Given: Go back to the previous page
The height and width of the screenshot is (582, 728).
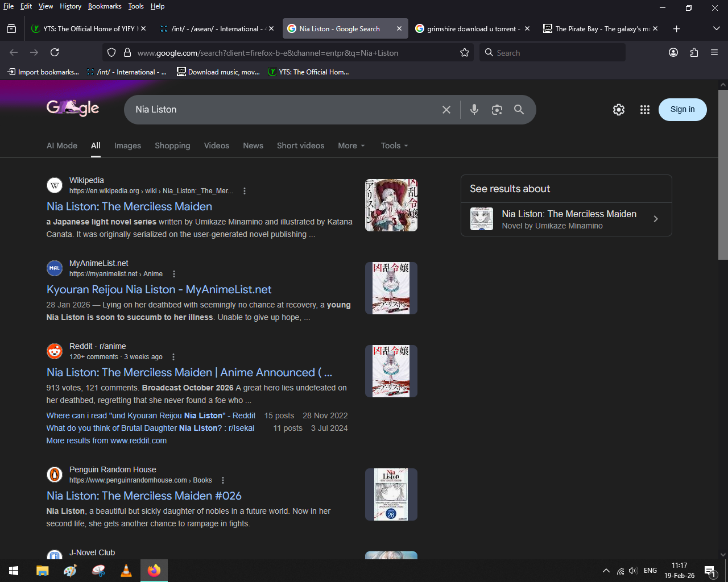Looking at the screenshot, I should [x=14, y=52].
